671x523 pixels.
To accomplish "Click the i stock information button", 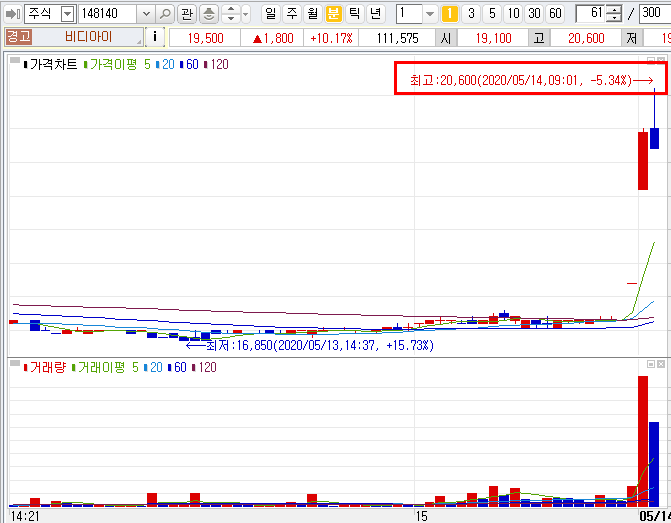I will pyautogui.click(x=155, y=37).
